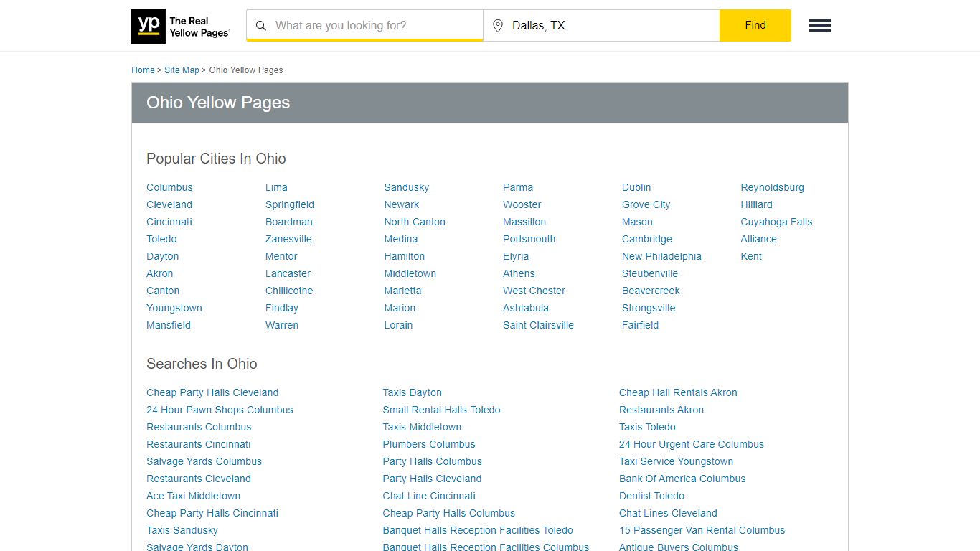Open Beavercreek city link

click(x=651, y=291)
